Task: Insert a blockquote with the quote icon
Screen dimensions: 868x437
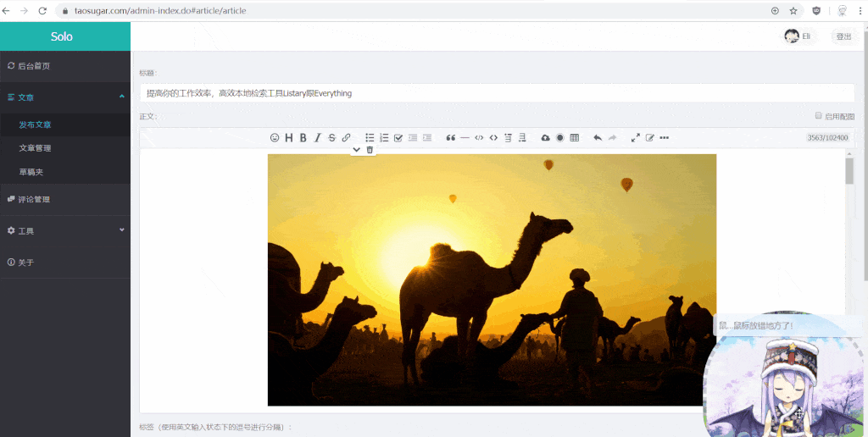Action: pos(451,138)
